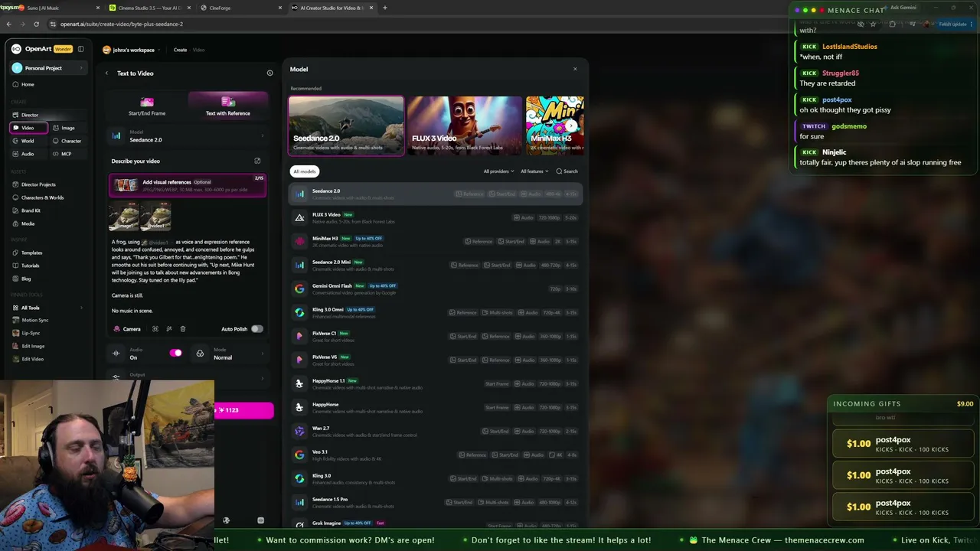Launch the Edit Image pinned tool
This screenshot has height=551, width=980.
pos(33,346)
